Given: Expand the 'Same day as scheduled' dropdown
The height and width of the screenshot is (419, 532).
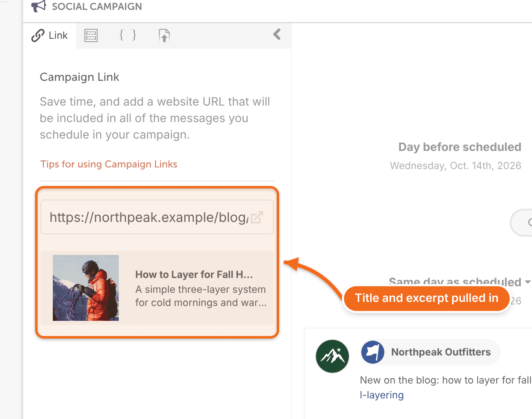Looking at the screenshot, I should coord(527,282).
